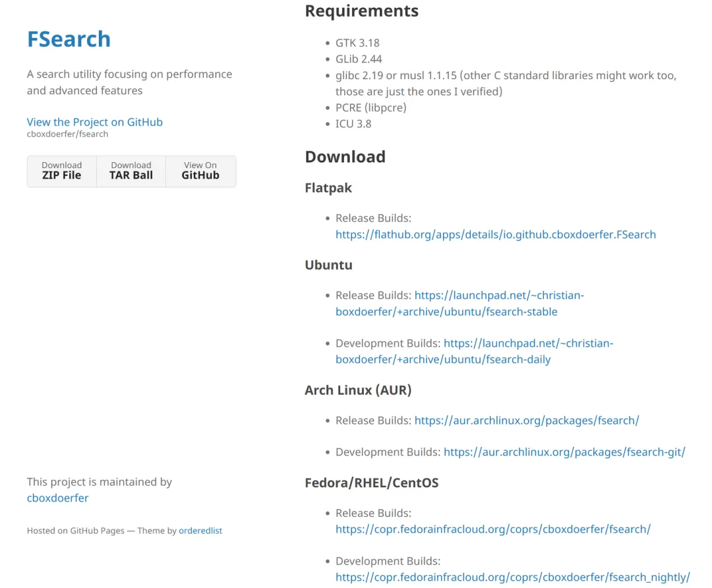Open AUR fsearch release package link
Image resolution: width=712 pixels, height=588 pixels.
tap(526, 421)
